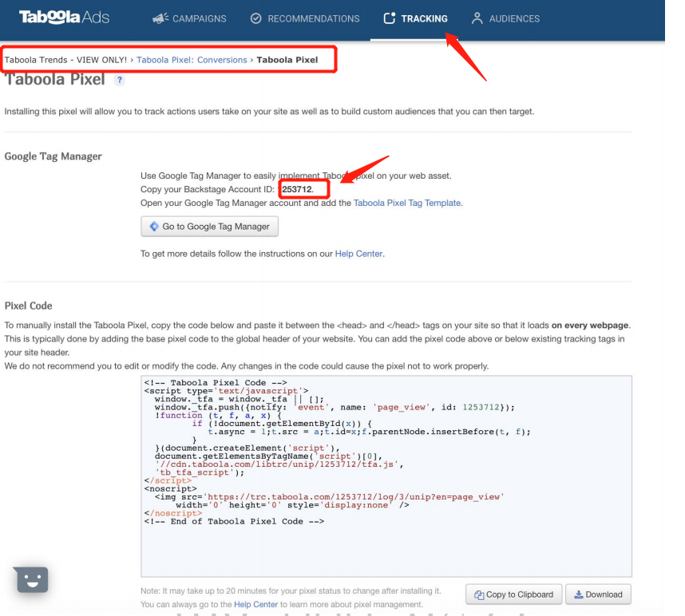
Task: Click the person icon beside Audiences
Action: point(477,18)
